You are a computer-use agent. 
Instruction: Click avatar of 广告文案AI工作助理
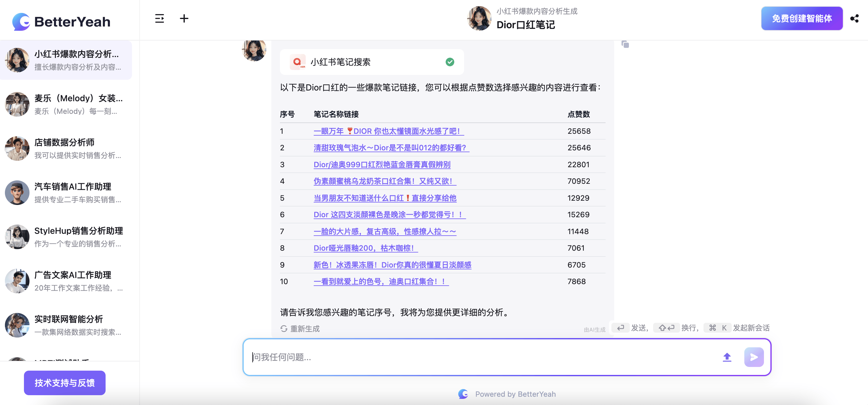point(17,281)
